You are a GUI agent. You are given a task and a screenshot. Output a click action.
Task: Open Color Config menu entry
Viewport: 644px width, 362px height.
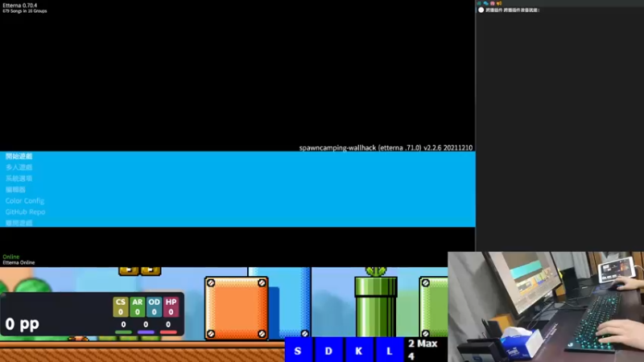25,200
